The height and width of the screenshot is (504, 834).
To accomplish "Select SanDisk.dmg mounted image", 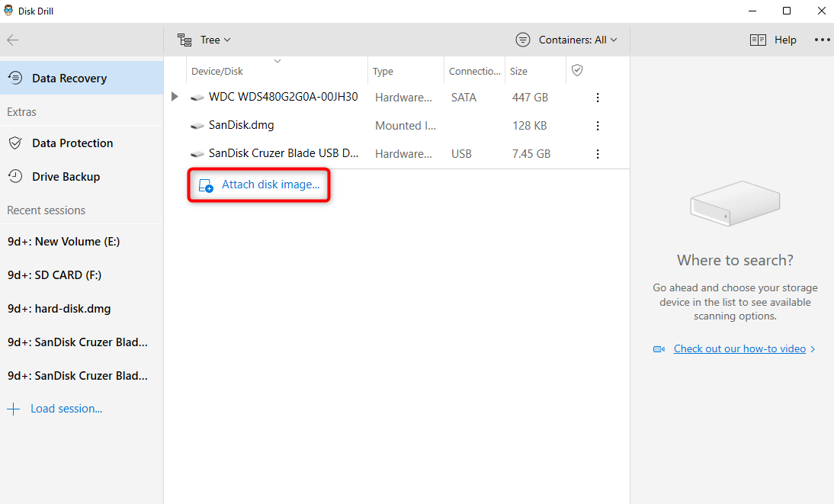I will pos(242,125).
